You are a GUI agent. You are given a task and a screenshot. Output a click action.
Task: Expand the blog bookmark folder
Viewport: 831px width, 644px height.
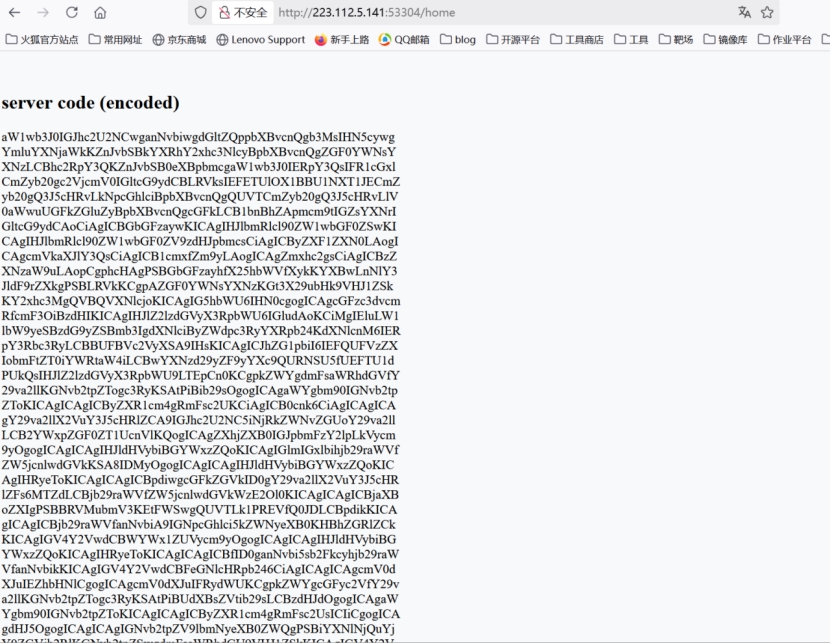pos(458,40)
